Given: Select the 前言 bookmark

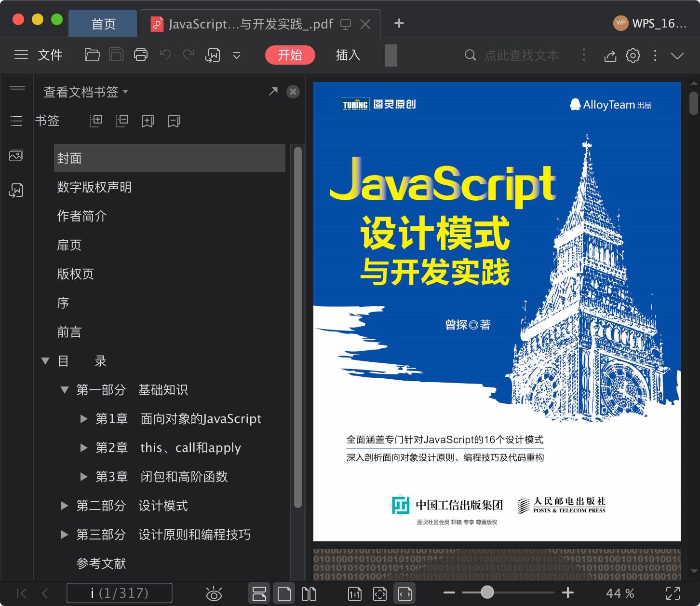Looking at the screenshot, I should 69,332.
